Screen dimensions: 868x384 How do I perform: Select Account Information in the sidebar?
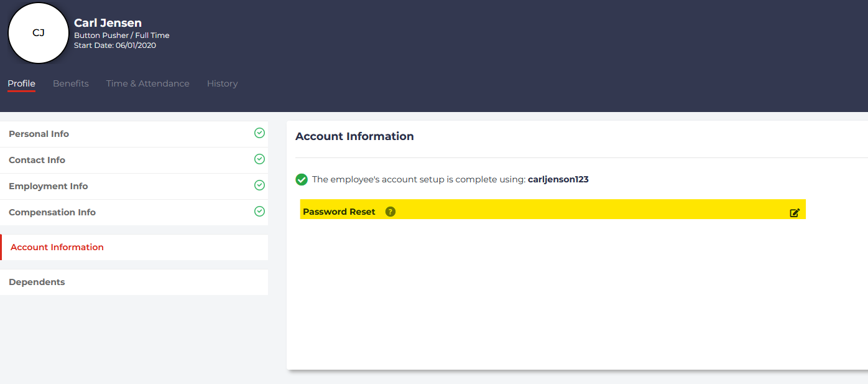(57, 247)
